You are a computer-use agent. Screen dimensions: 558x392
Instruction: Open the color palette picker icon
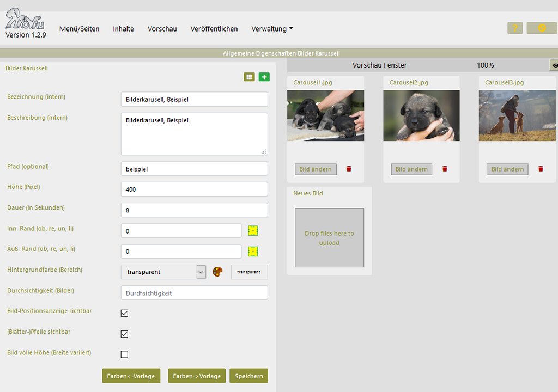pos(218,272)
